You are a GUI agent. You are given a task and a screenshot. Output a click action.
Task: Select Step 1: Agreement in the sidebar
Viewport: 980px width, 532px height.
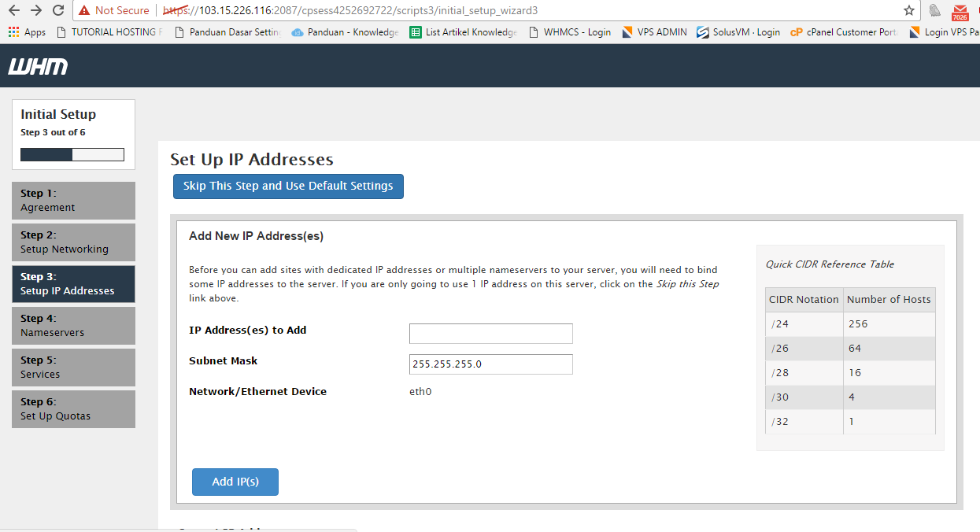coord(73,200)
